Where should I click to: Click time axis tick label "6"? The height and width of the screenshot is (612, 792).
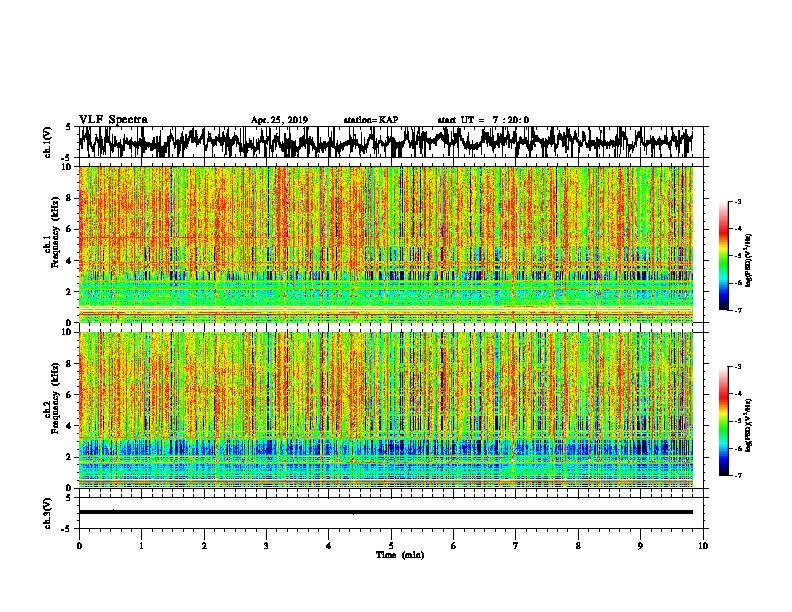(x=454, y=546)
